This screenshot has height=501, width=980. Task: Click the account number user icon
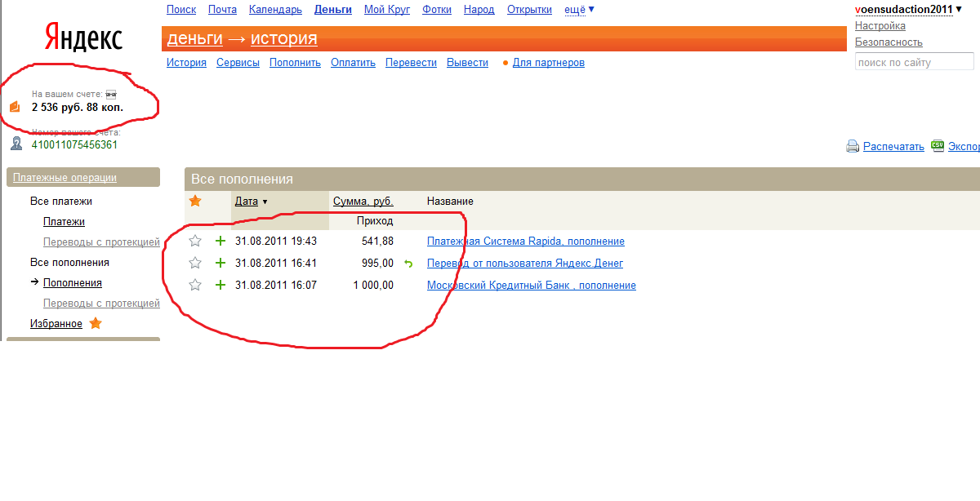[16, 144]
